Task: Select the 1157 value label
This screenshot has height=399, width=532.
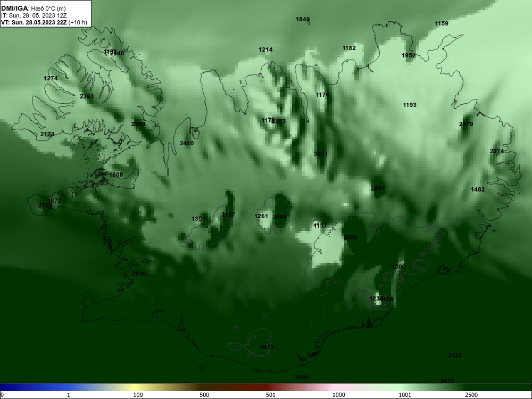Action: click(320, 226)
